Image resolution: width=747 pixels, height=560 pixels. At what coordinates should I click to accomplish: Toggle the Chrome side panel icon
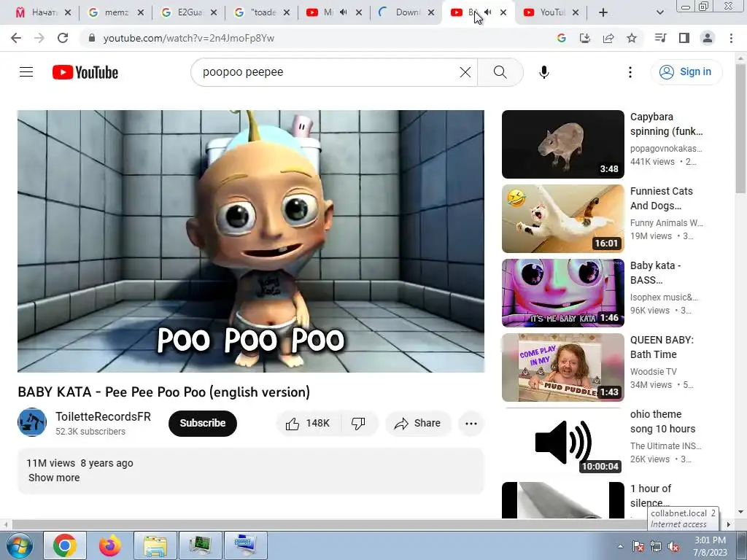(x=684, y=38)
